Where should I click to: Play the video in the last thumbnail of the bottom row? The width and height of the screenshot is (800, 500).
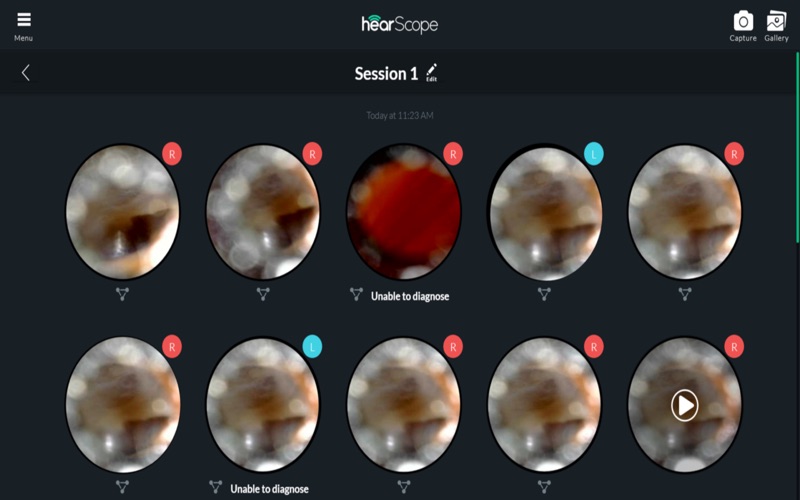coord(684,406)
